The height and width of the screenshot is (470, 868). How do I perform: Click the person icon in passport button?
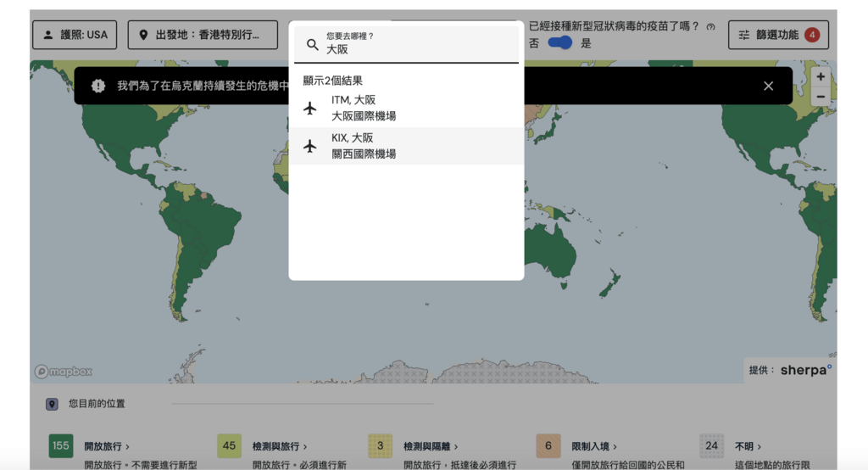pyautogui.click(x=48, y=35)
